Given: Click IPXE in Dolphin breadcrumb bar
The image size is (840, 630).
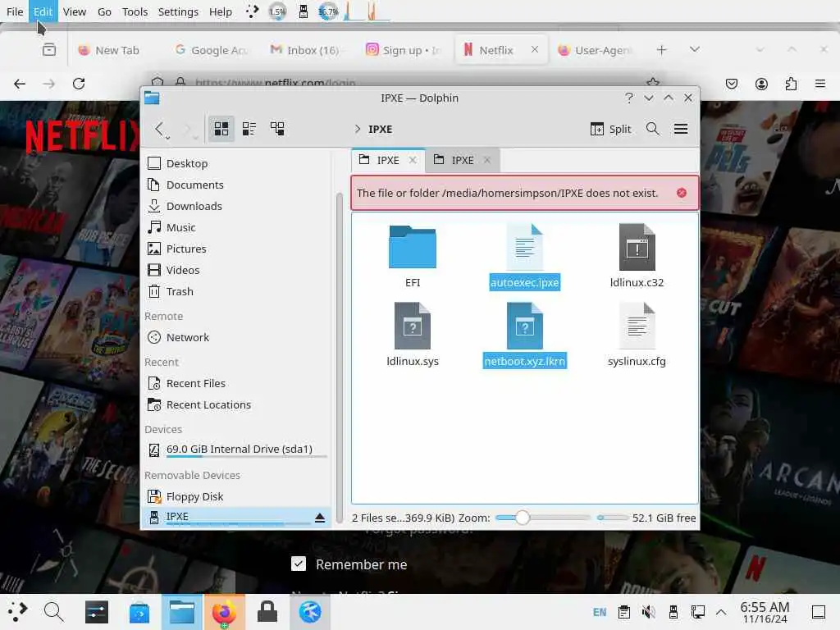Looking at the screenshot, I should click(381, 129).
